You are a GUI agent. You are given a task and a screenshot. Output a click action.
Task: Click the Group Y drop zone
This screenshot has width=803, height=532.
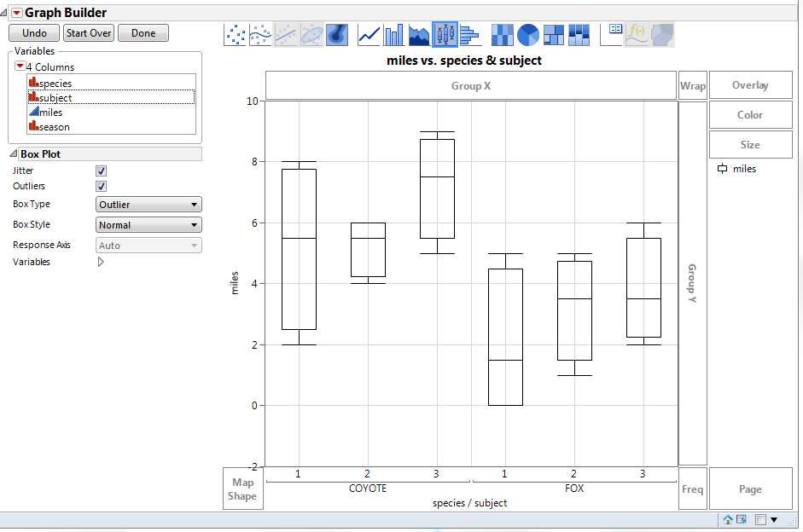click(x=693, y=283)
